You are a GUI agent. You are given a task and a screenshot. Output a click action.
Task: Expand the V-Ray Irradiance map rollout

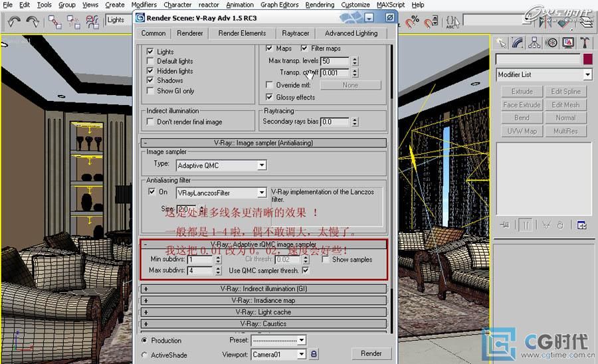click(264, 300)
